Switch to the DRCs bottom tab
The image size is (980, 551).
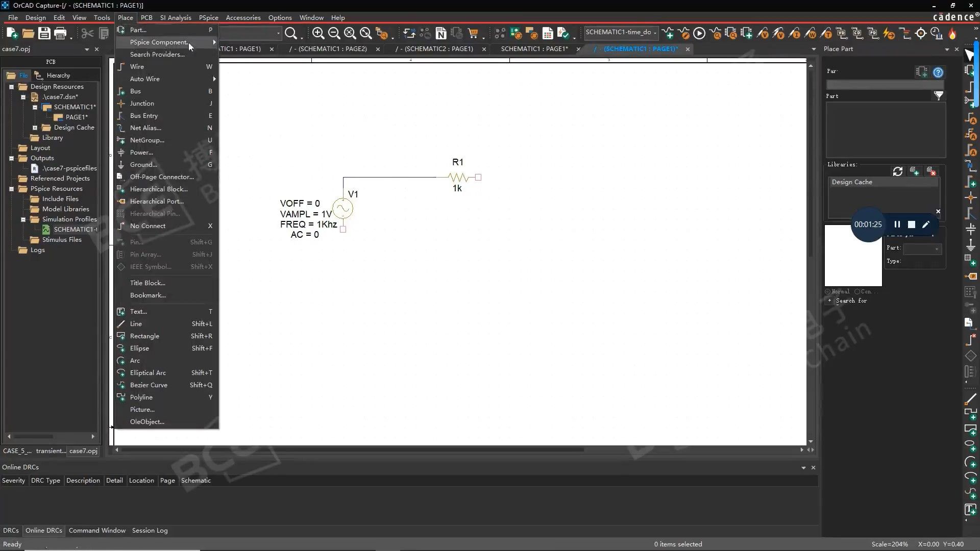(11, 531)
